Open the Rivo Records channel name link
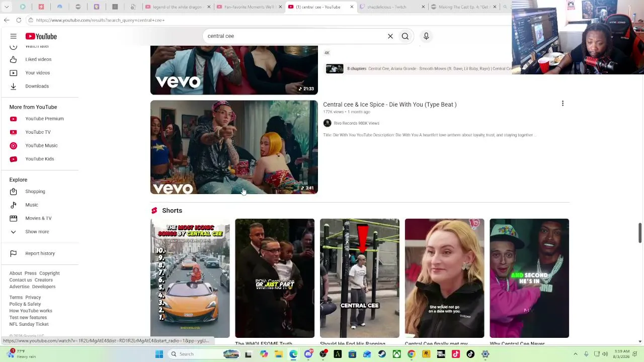The height and width of the screenshot is (362, 644). click(x=356, y=123)
